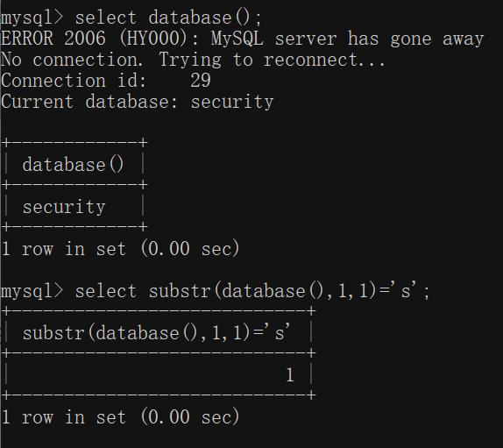The image size is (503, 448).
Task: Click the first mysql> prompt at top
Action: (x=32, y=18)
